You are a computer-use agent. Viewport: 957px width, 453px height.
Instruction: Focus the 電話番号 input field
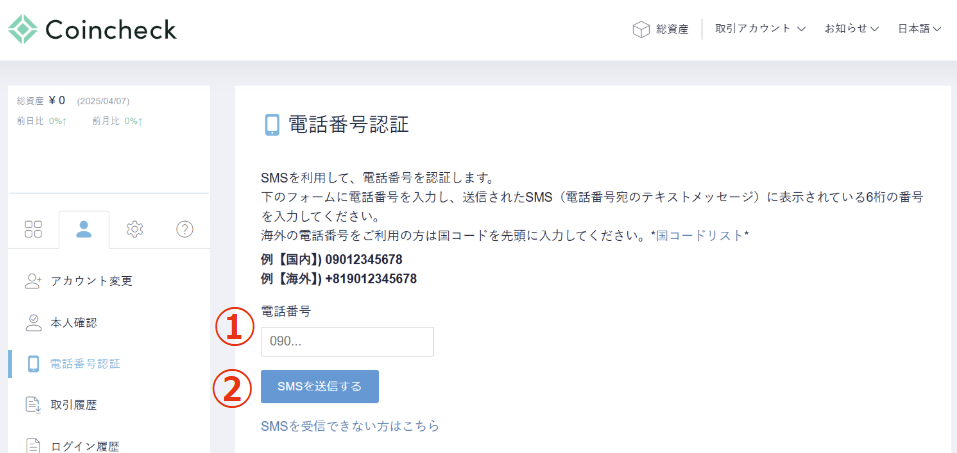[x=347, y=342]
